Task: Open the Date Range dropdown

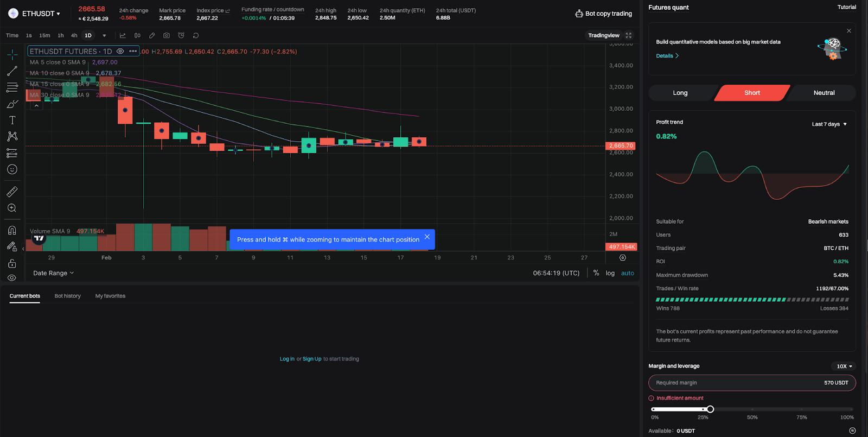Action: [x=53, y=273]
